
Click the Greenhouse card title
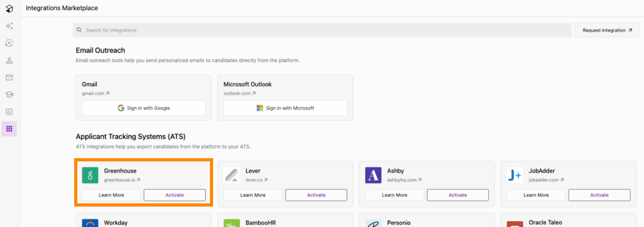pos(120,171)
